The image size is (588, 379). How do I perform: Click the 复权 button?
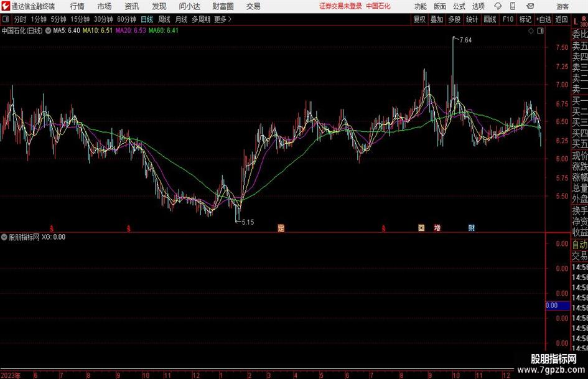click(x=419, y=19)
